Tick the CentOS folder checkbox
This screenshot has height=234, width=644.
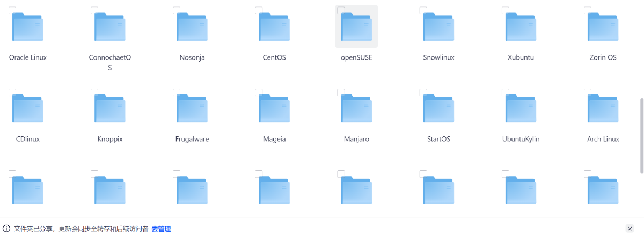(259, 10)
